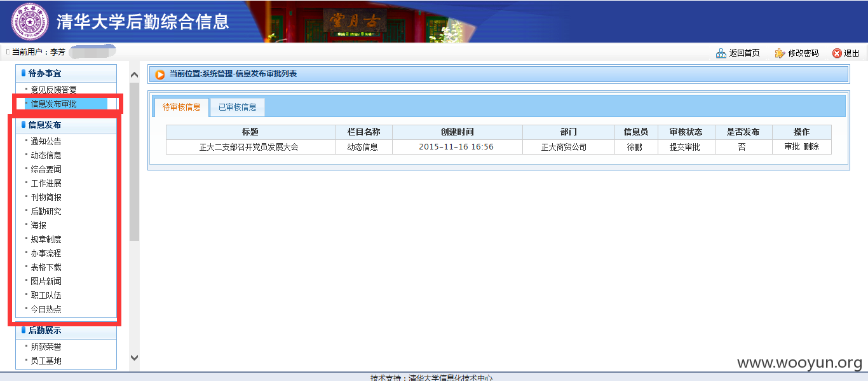Click the 返回首页 home icon
Screen dimensions: 868x381
pyautogui.click(x=721, y=53)
